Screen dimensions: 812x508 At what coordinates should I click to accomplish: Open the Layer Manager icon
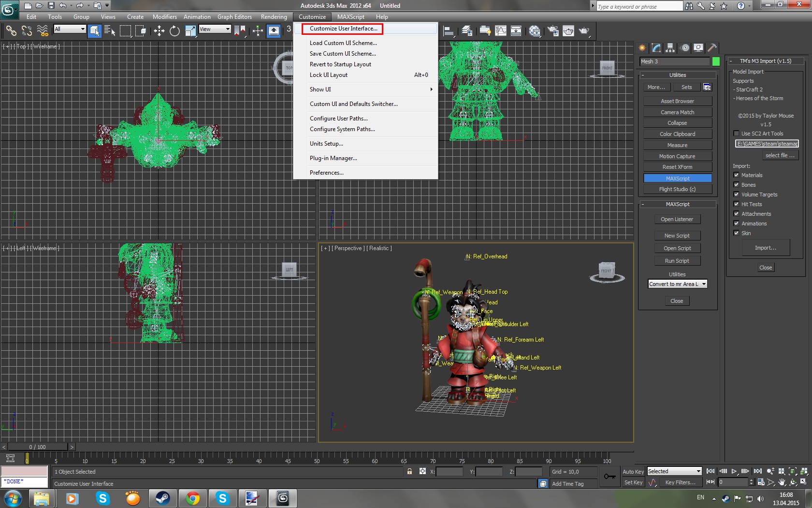pos(467,31)
